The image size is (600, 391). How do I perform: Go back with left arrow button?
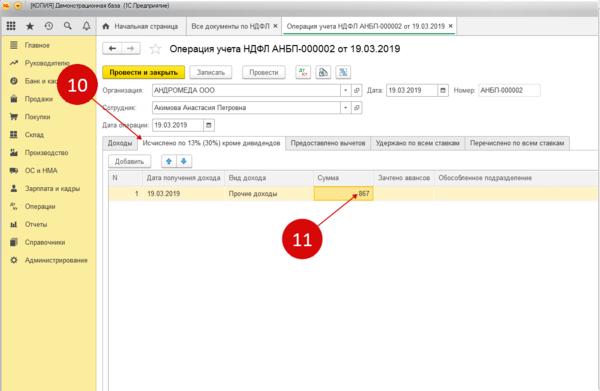(x=112, y=49)
